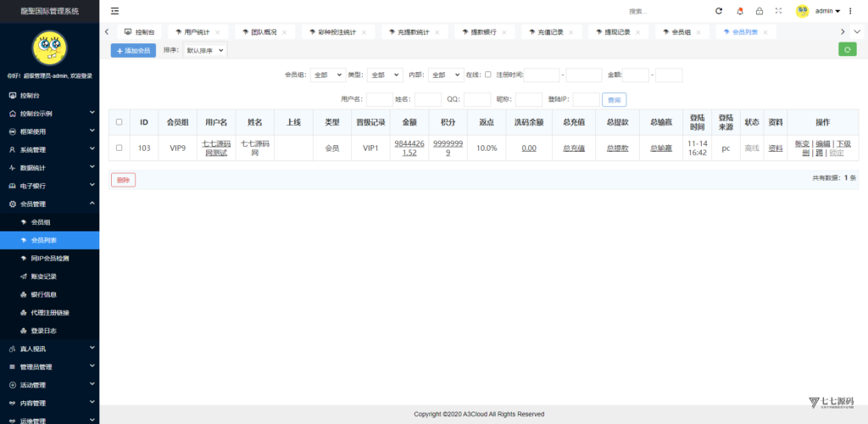Expand 控制台示例 menu in sidebar

tap(50, 114)
